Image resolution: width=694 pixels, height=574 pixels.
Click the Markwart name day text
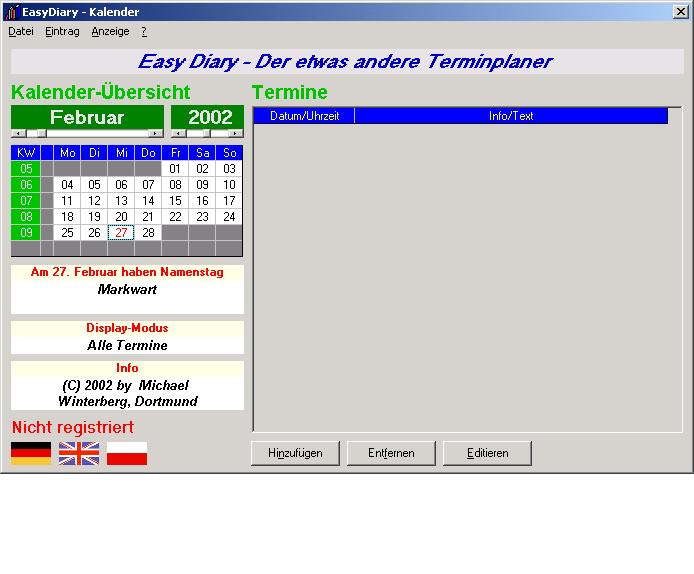127,289
